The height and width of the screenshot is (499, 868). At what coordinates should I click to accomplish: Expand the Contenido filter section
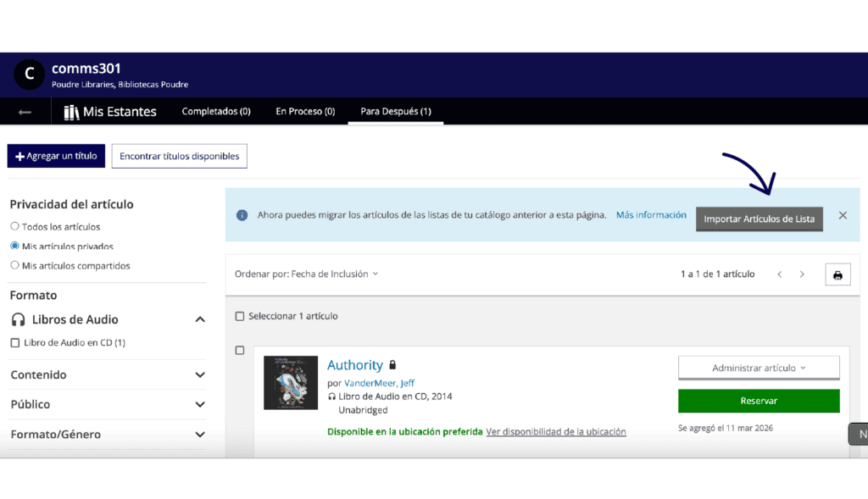pyautogui.click(x=200, y=374)
